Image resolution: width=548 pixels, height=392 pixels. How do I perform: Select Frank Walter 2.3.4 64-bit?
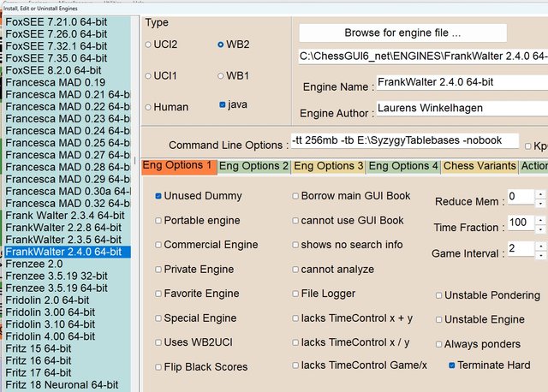coord(68,216)
